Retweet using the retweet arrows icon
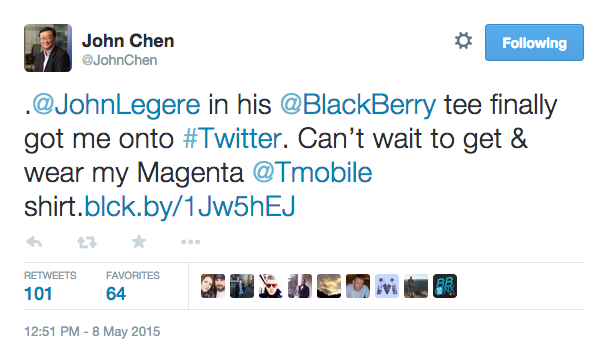Image resolution: width=606 pixels, height=362 pixels. tap(87, 242)
